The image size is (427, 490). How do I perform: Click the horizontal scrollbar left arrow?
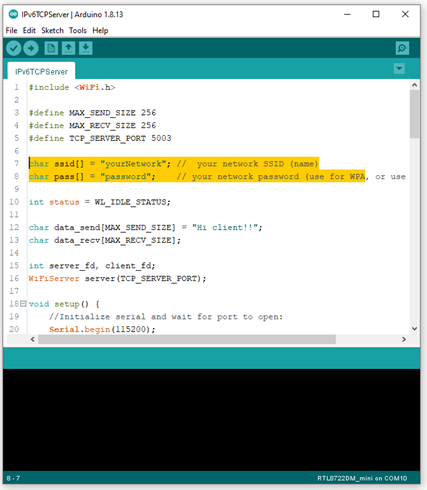pyautogui.click(x=33, y=339)
